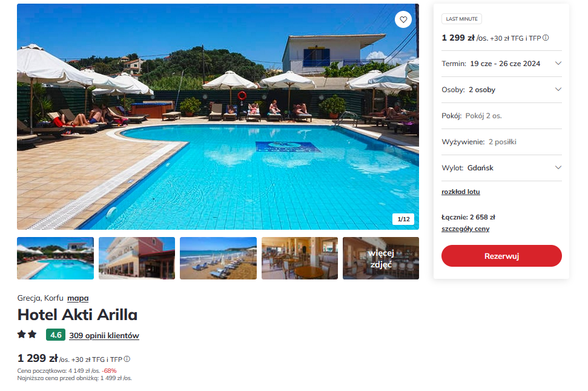Viewport: 588px width, 391px height.
Task: Click the red Rezerwuj button
Action: pos(501,256)
